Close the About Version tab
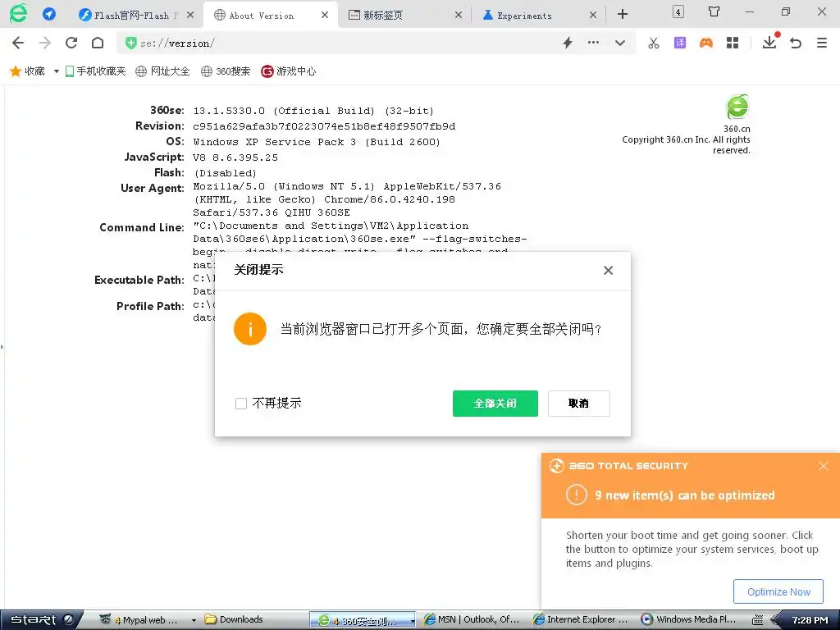 pyautogui.click(x=325, y=15)
